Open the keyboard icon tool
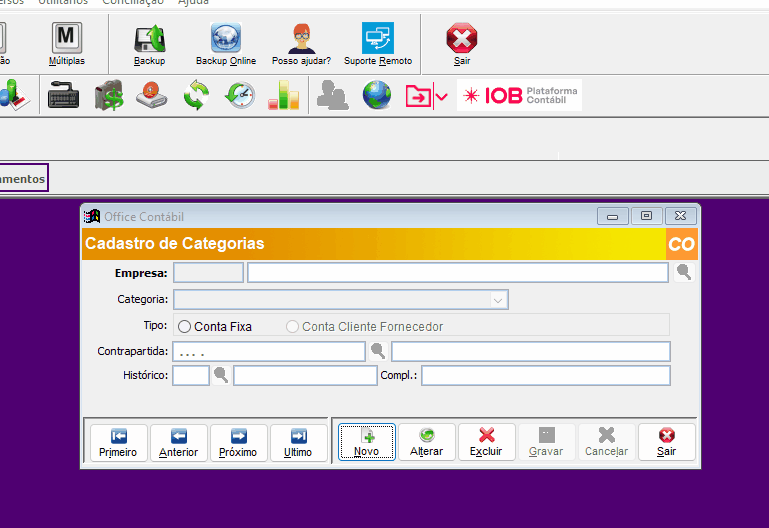This screenshot has height=528, width=769. pyautogui.click(x=64, y=95)
